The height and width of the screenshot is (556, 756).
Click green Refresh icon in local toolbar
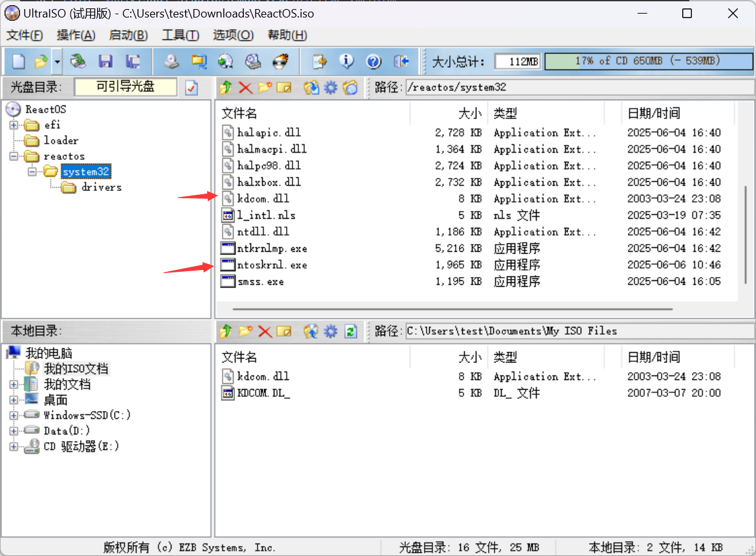click(x=351, y=331)
